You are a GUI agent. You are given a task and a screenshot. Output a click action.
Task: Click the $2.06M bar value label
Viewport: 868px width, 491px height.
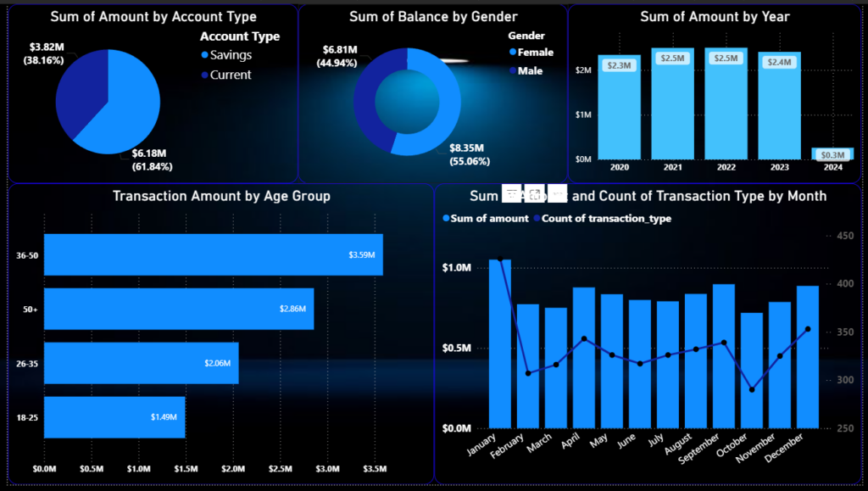[x=217, y=363]
